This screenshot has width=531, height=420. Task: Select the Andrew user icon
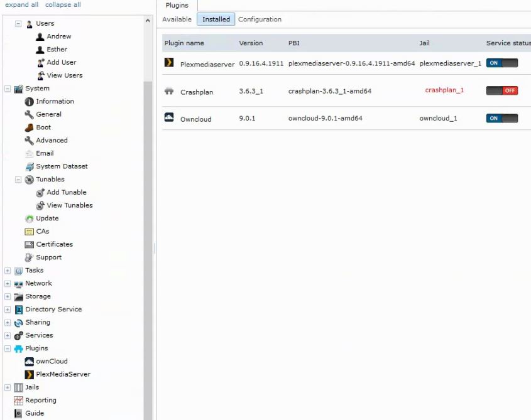pyautogui.click(x=40, y=36)
